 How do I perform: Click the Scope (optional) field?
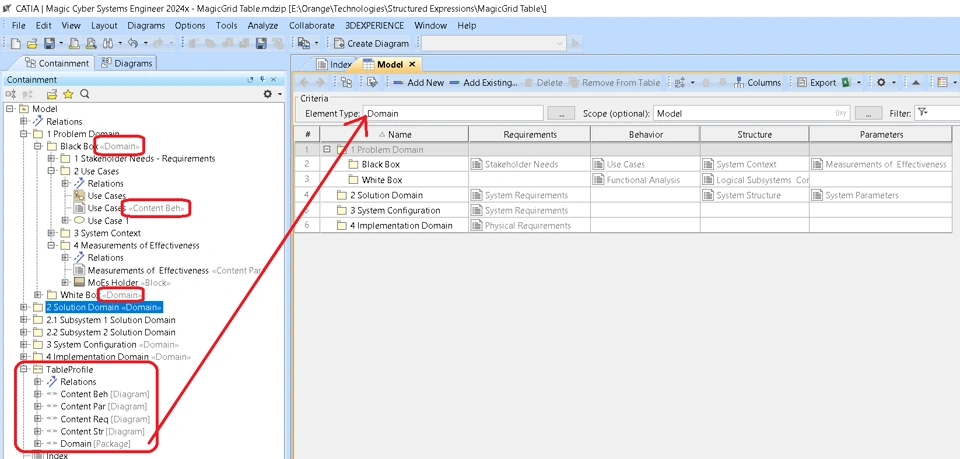(752, 113)
